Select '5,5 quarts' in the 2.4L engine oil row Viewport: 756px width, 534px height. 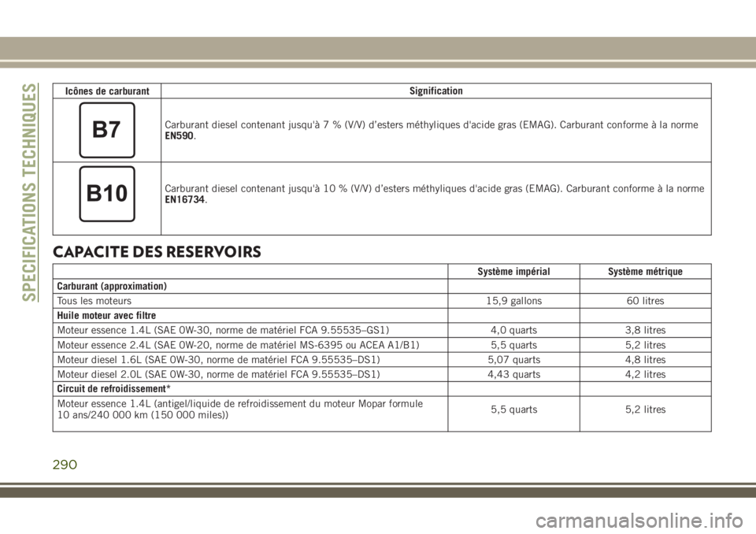pos(513,346)
